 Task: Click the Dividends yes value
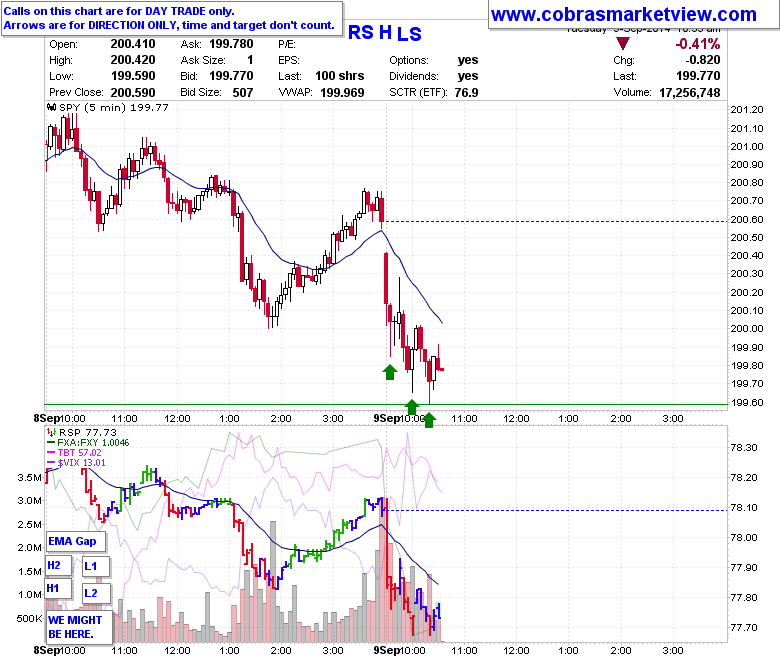pyautogui.click(x=468, y=76)
